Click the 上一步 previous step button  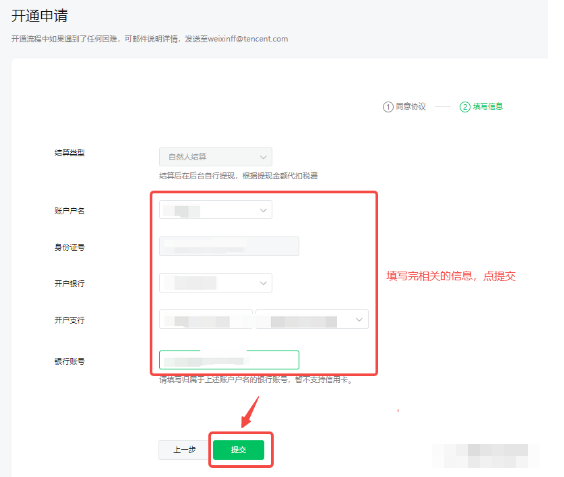[x=185, y=450]
